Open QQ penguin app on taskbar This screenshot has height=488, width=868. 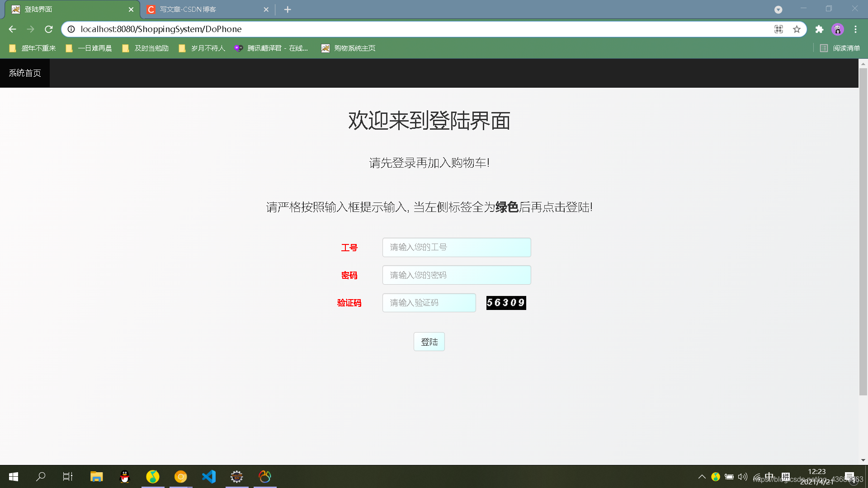[x=124, y=477]
